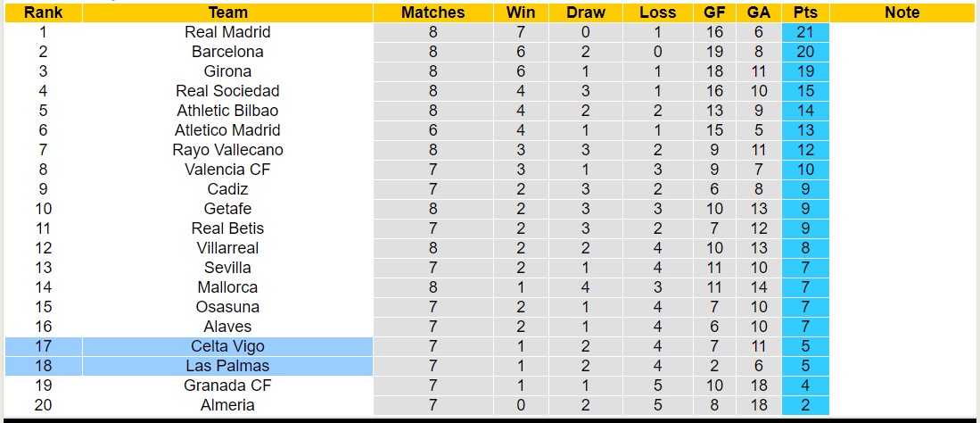The image size is (980, 423).
Task: Sort by the Pts column header
Action: point(804,12)
